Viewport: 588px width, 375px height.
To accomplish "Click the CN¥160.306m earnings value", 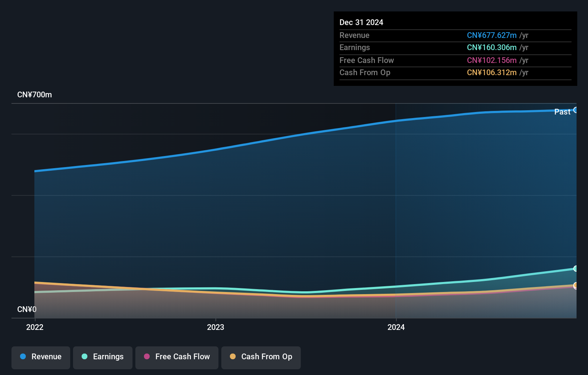I will click(x=492, y=47).
